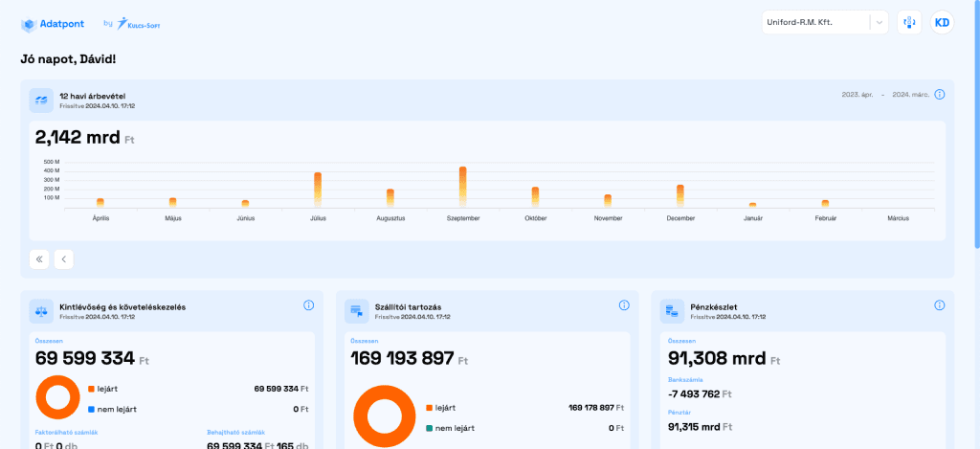The height and width of the screenshot is (449, 980).
Task: Show info for Szállítói tartozás card
Action: [x=624, y=305]
